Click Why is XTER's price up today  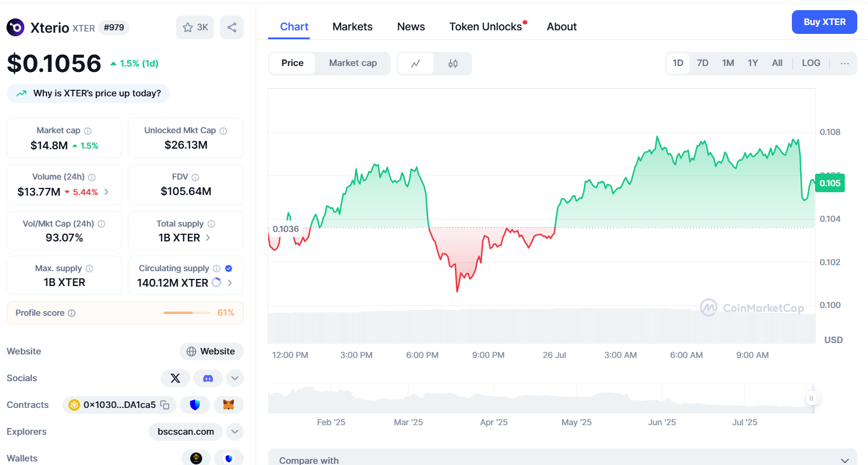tap(88, 93)
